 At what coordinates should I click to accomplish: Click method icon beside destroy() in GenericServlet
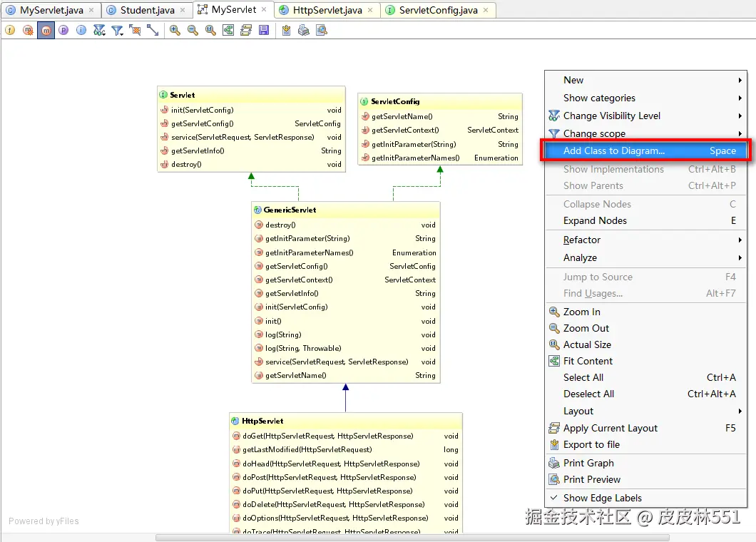[258, 225]
